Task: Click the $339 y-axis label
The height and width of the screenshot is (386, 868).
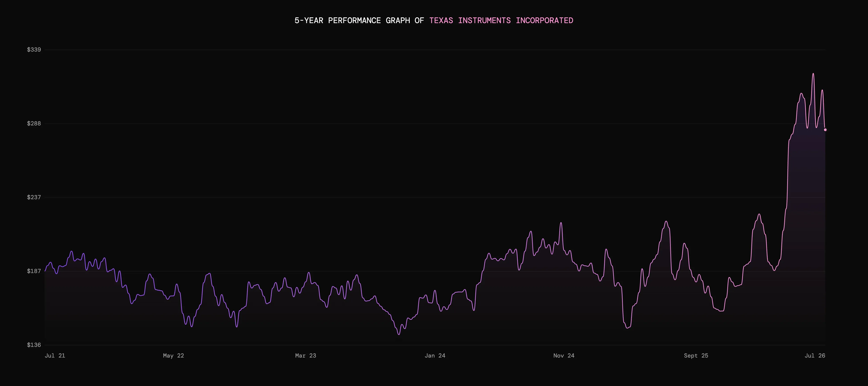Action: pos(34,50)
